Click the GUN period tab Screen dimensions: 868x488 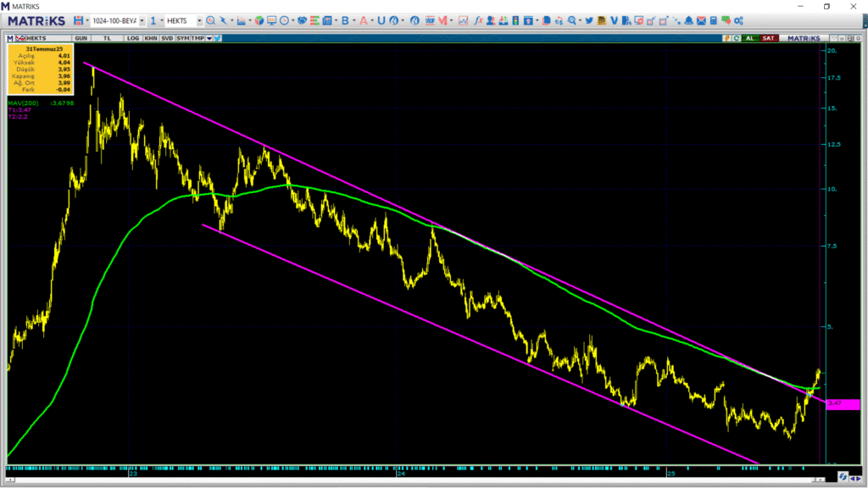(x=81, y=38)
